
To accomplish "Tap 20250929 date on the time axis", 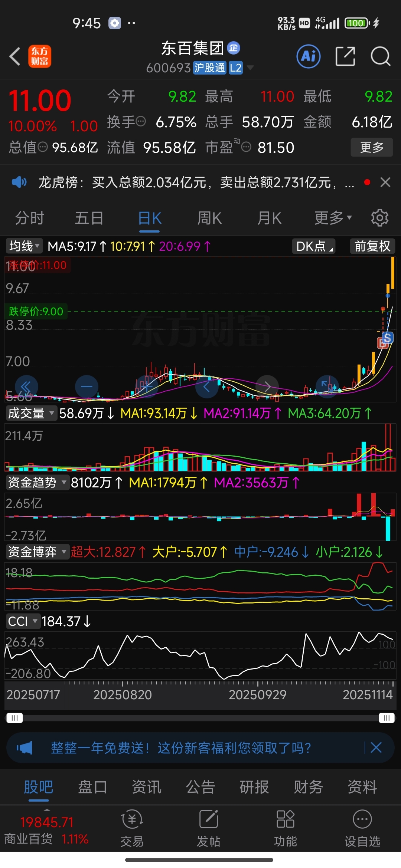I will pyautogui.click(x=258, y=694).
